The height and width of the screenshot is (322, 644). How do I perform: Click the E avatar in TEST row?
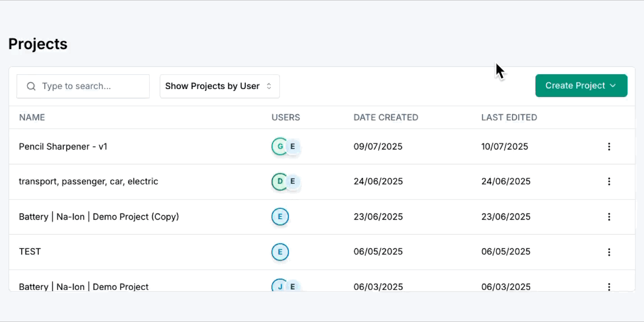coord(280,252)
